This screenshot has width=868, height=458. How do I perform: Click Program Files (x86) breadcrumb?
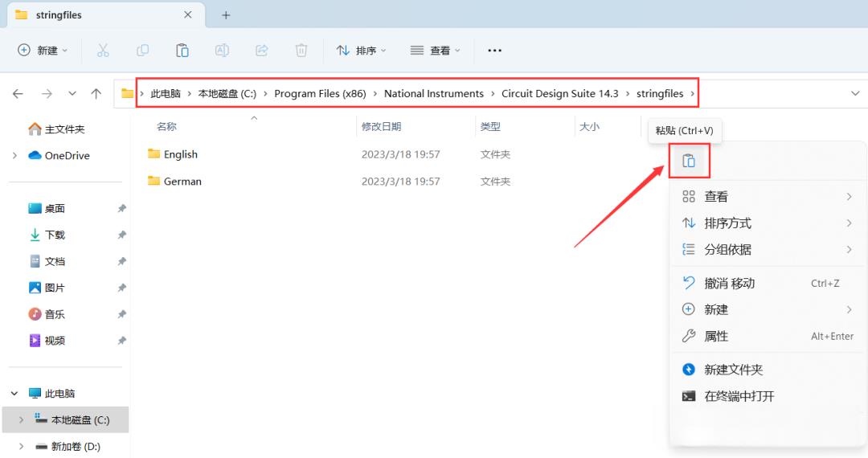pyautogui.click(x=320, y=93)
